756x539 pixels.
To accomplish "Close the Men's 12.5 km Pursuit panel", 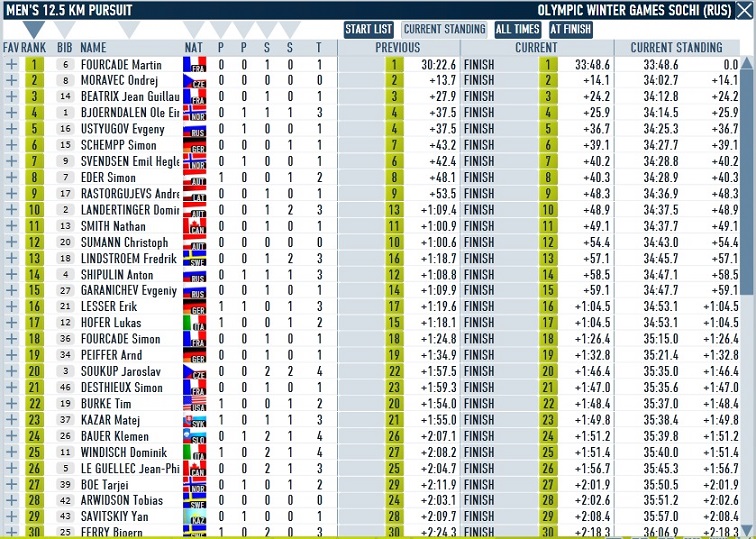I will click(x=744, y=10).
